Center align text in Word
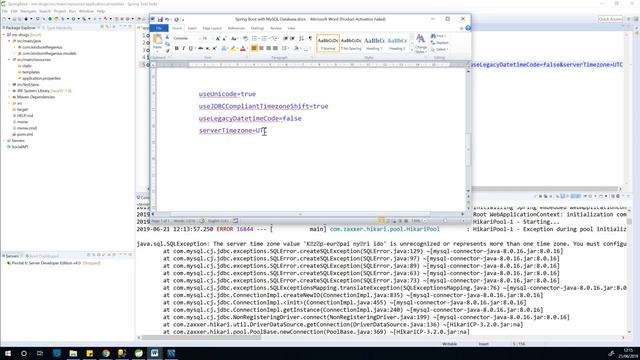The width and height of the screenshot is (640, 360). click(x=261, y=49)
